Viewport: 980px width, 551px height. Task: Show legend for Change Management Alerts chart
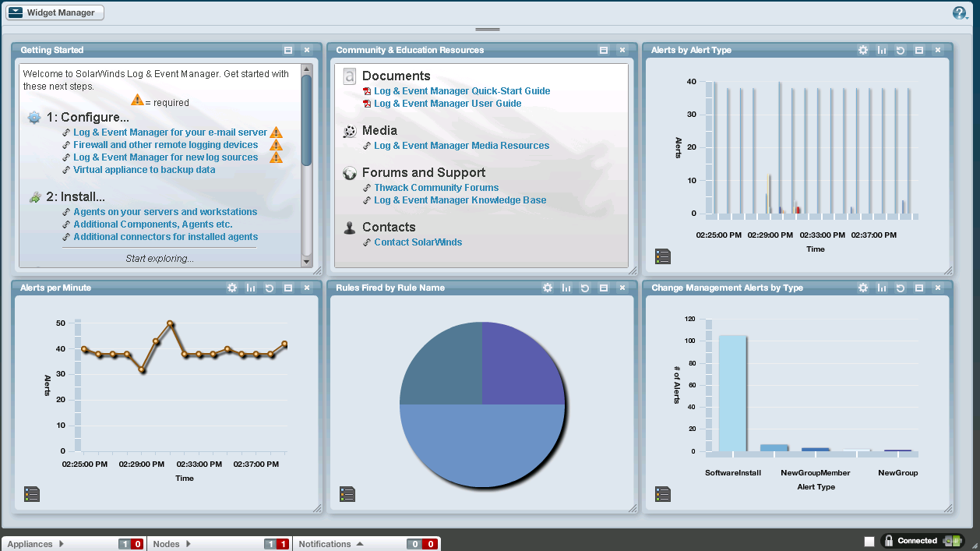[x=663, y=494]
